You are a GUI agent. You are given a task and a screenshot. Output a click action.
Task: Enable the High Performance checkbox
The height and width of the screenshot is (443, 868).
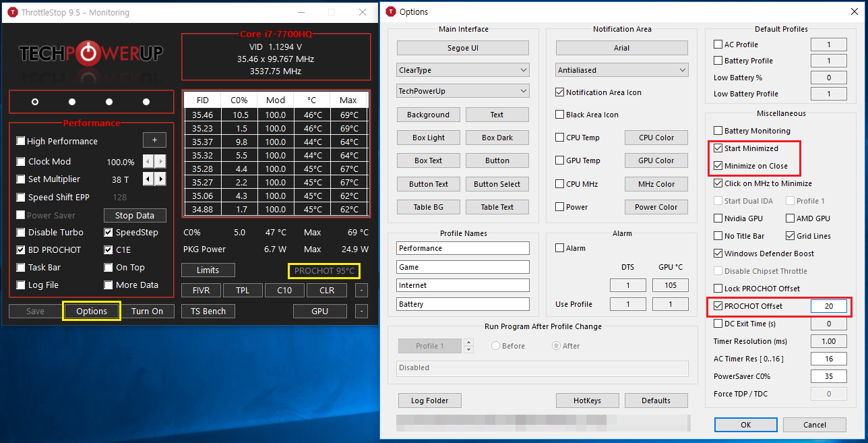[x=21, y=141]
